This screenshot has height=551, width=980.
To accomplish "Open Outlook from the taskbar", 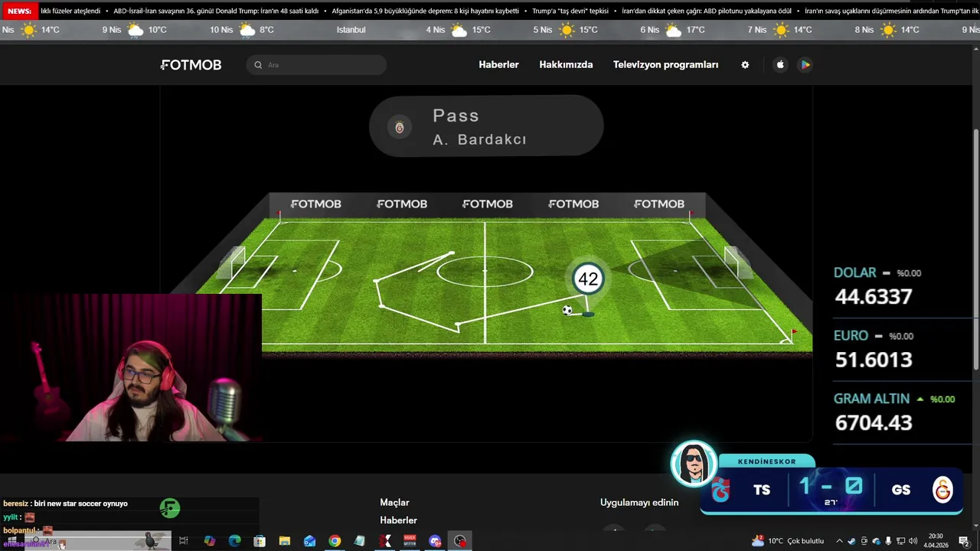I will pos(309,541).
